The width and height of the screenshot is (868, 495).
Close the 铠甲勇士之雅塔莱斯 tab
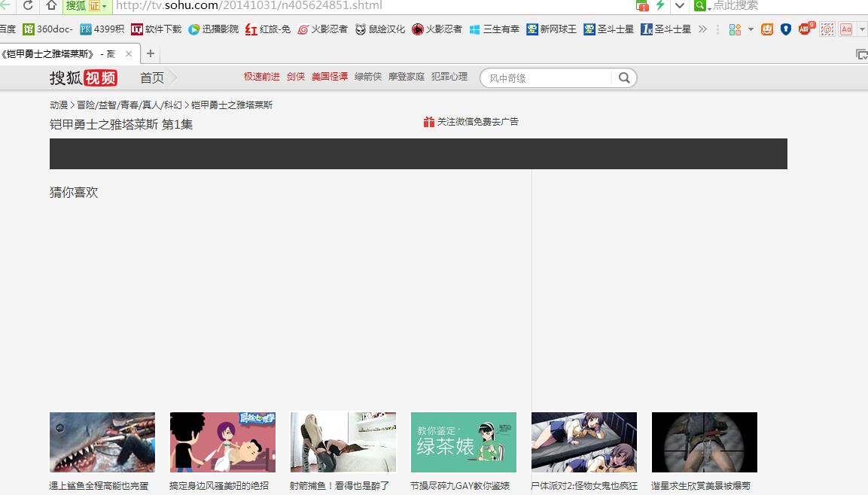click(x=129, y=53)
